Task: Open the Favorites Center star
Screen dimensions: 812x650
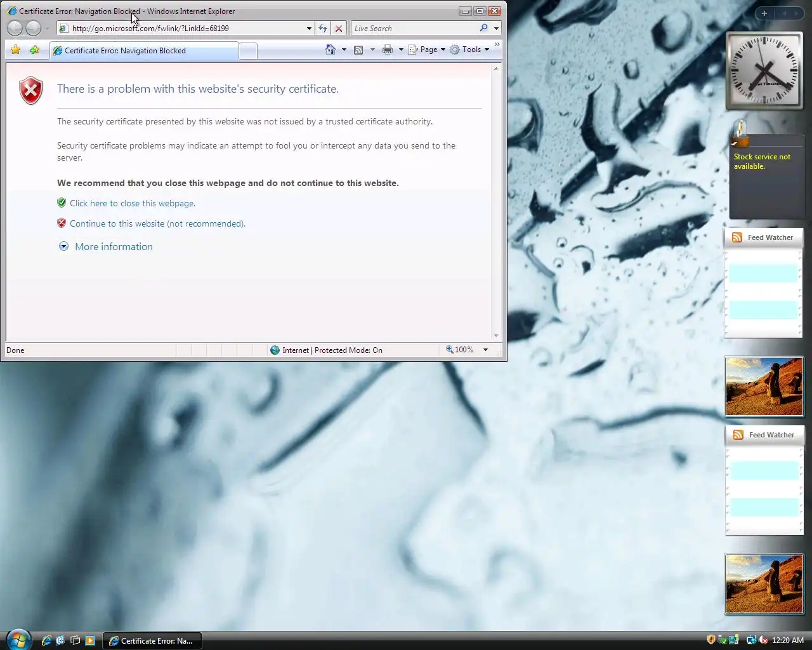Action: click(x=16, y=50)
